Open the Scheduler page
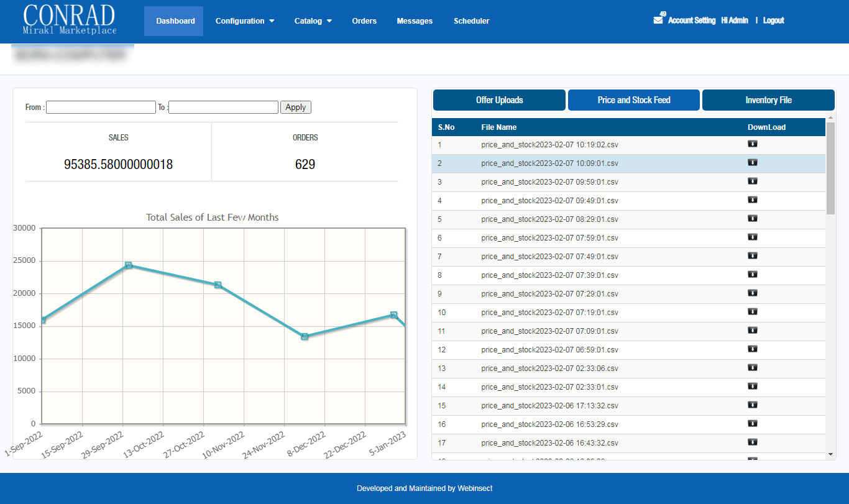 point(471,21)
